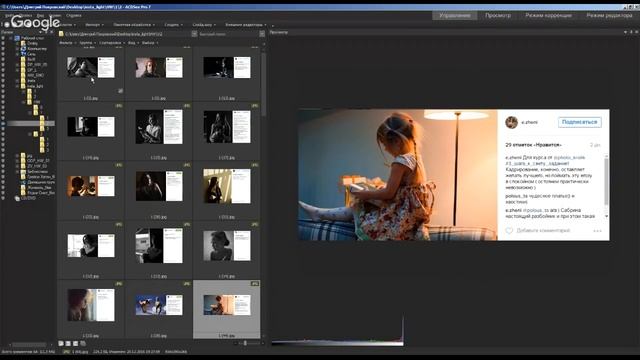The width and height of the screenshot is (640, 360).
Task: Click the Папки panel pin icon
Action: (46, 32)
